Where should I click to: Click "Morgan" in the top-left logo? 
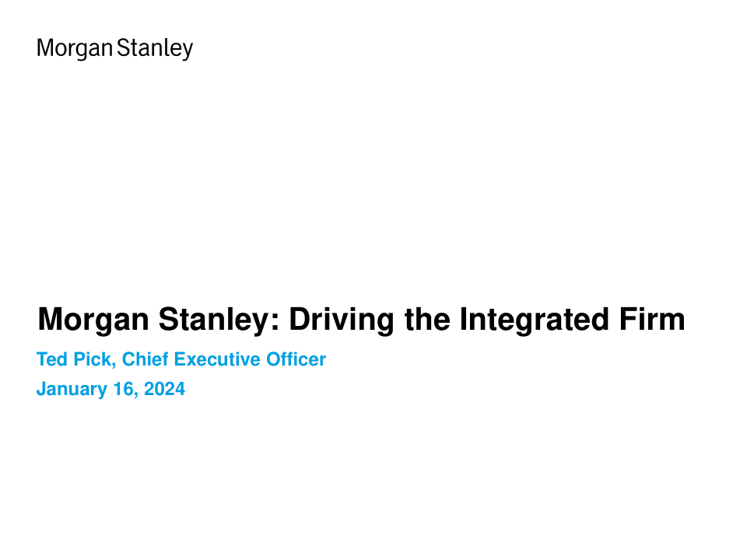click(x=75, y=49)
